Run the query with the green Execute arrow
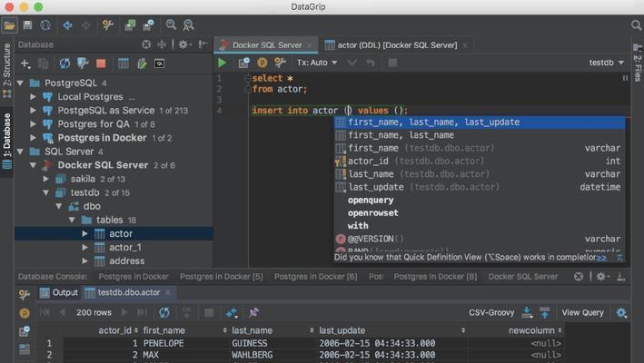The height and width of the screenshot is (363, 644). (x=223, y=63)
